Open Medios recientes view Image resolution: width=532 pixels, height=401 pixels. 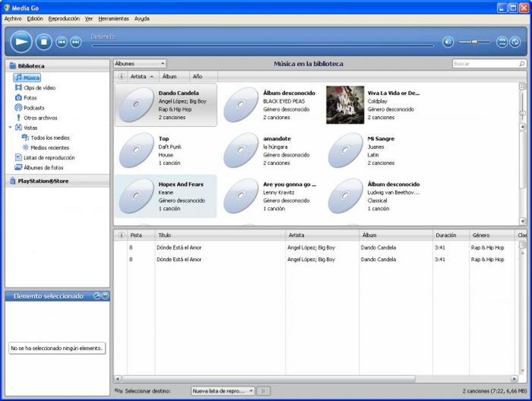click(46, 148)
